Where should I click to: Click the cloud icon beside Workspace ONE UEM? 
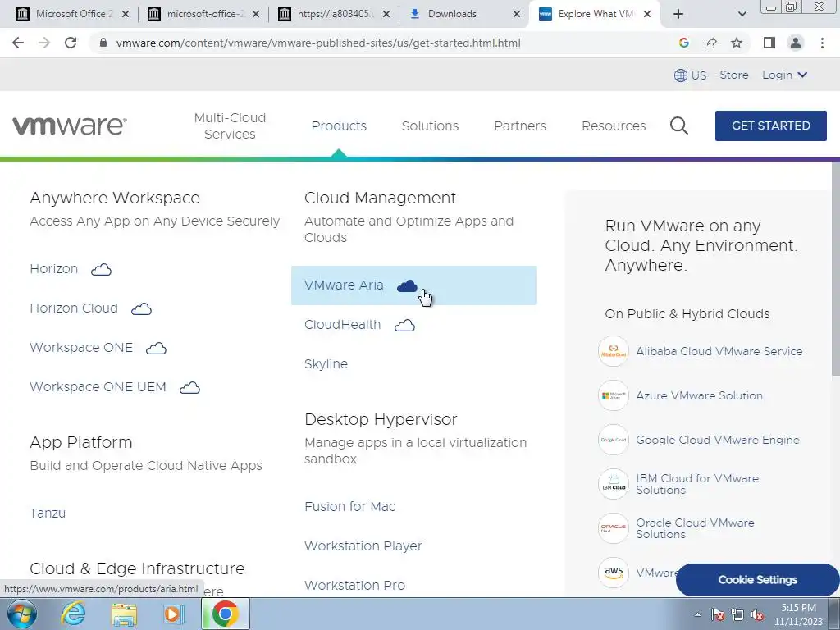pos(189,387)
